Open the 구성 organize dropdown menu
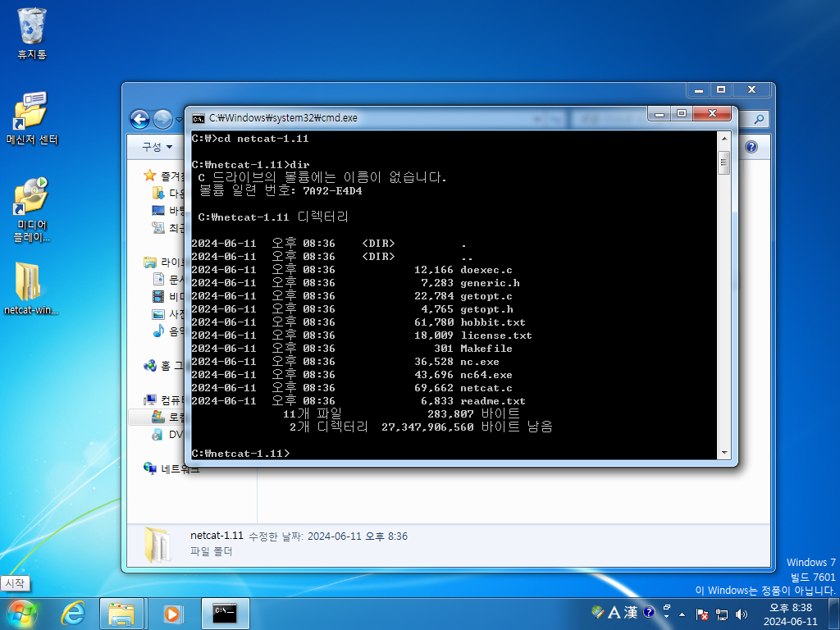Image resolution: width=840 pixels, height=630 pixels. (157, 147)
